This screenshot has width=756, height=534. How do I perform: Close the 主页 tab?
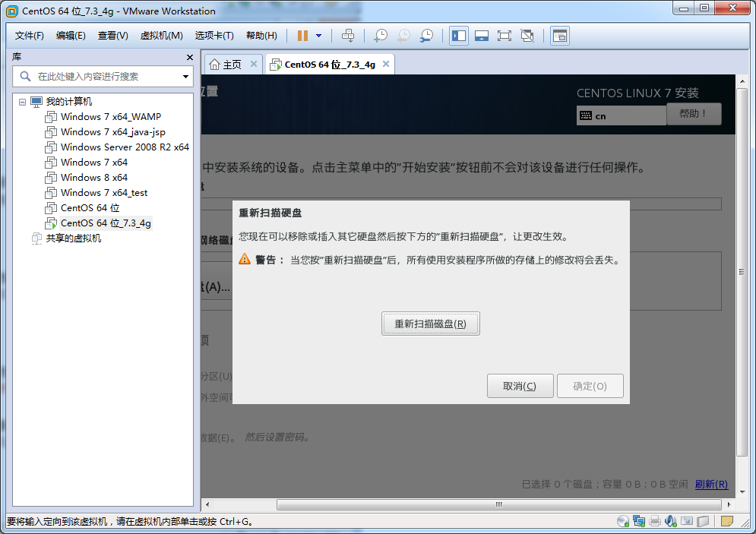pos(254,64)
